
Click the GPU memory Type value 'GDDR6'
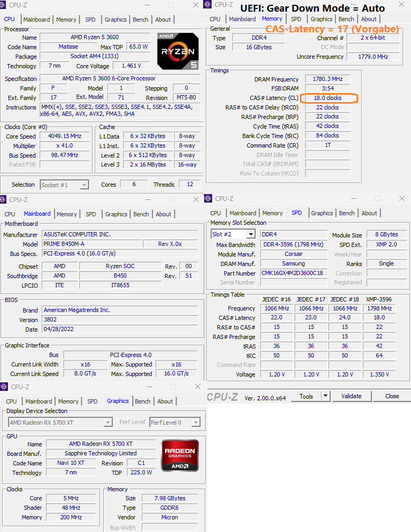point(170,508)
